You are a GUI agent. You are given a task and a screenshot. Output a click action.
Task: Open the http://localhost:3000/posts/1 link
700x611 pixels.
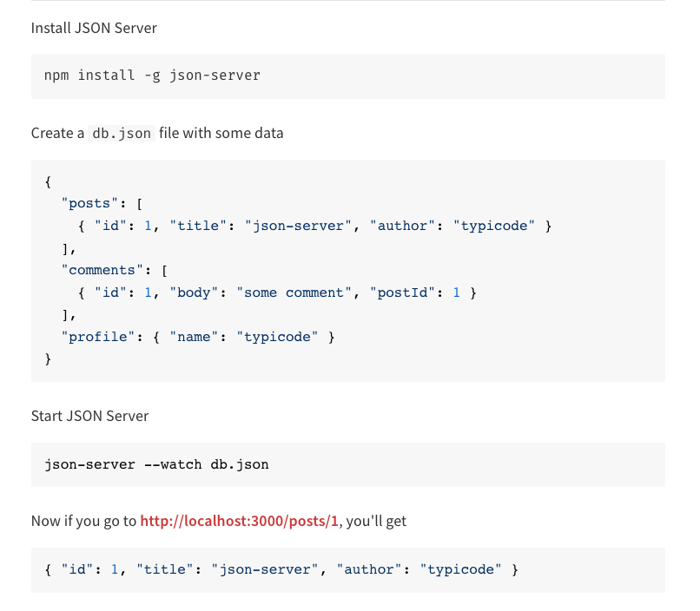pyautogui.click(x=239, y=522)
